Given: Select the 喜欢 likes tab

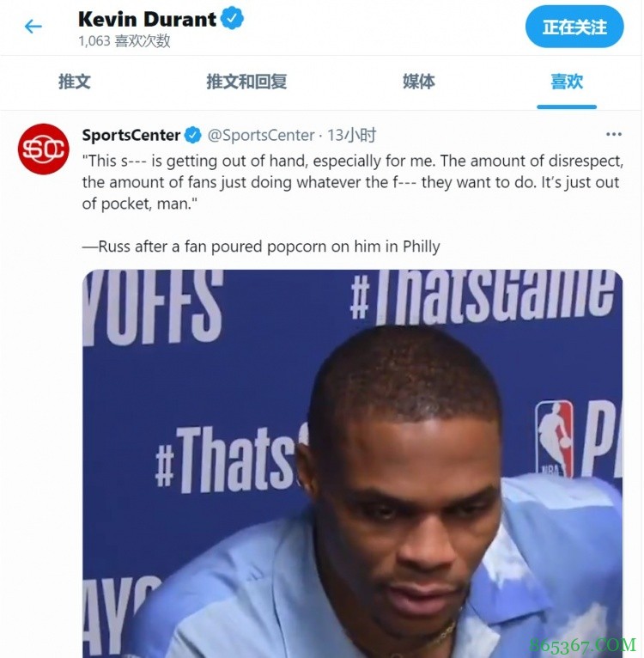Looking at the screenshot, I should point(567,82).
